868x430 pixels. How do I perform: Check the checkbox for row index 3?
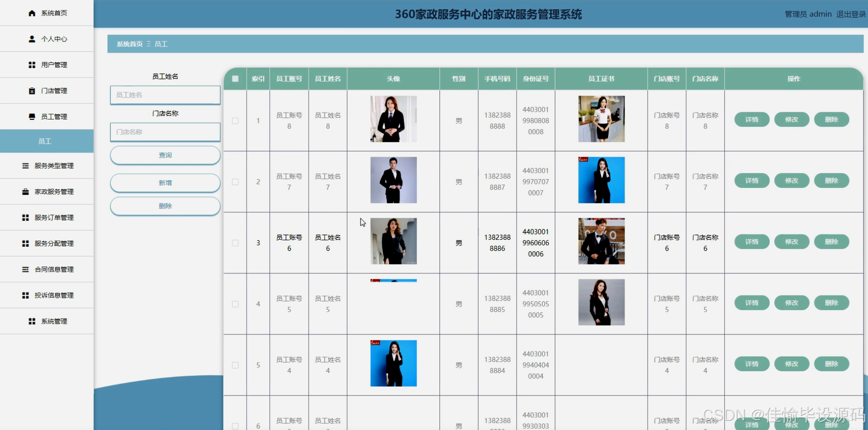click(235, 243)
